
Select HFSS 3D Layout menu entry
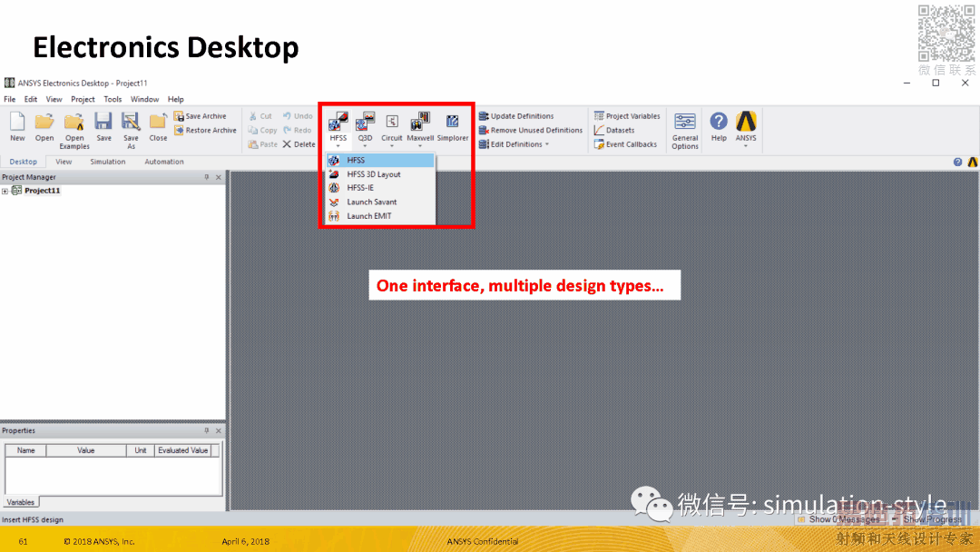[380, 174]
